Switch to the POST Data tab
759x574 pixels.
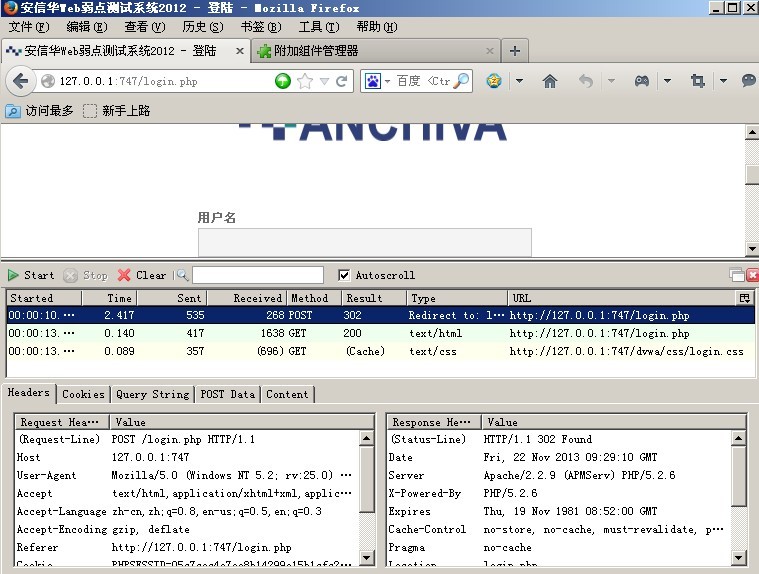pos(228,394)
